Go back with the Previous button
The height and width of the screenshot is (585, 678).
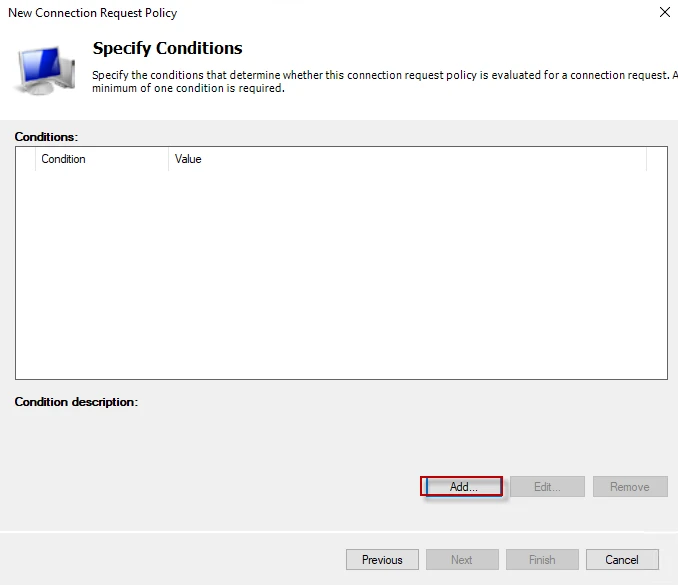coord(382,560)
